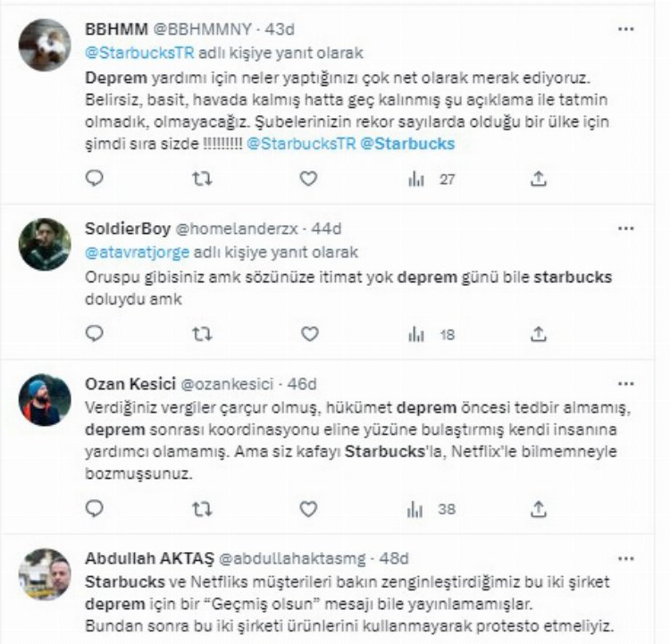
Task: Like the BBHMM tweet
Action: (x=308, y=179)
